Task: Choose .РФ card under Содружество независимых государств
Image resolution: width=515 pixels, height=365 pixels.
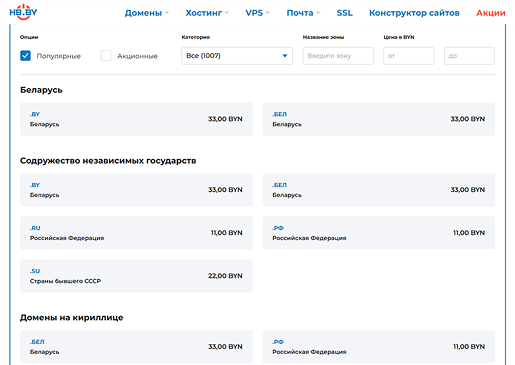Action: [379, 233]
